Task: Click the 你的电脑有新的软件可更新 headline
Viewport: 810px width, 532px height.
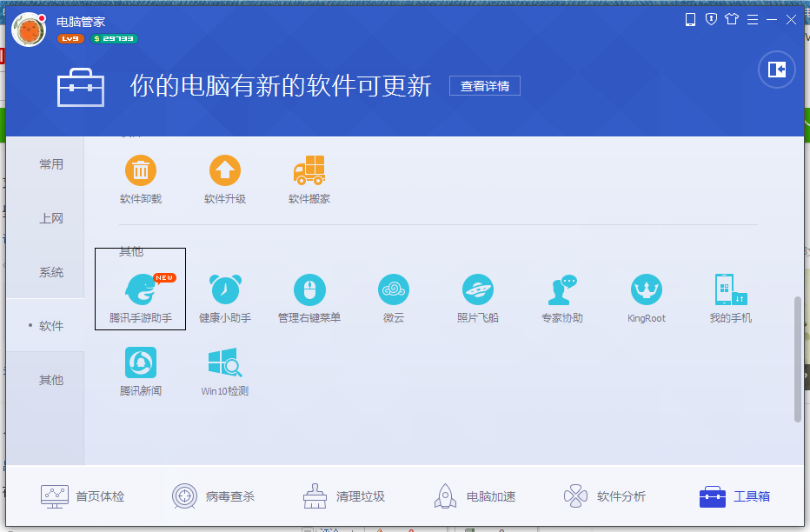Action: [x=281, y=86]
